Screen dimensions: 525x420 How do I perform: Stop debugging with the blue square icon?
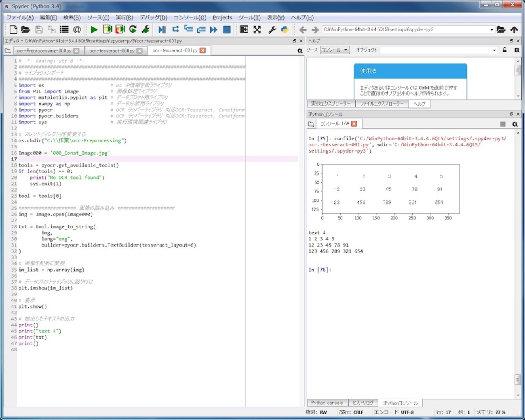[227, 29]
